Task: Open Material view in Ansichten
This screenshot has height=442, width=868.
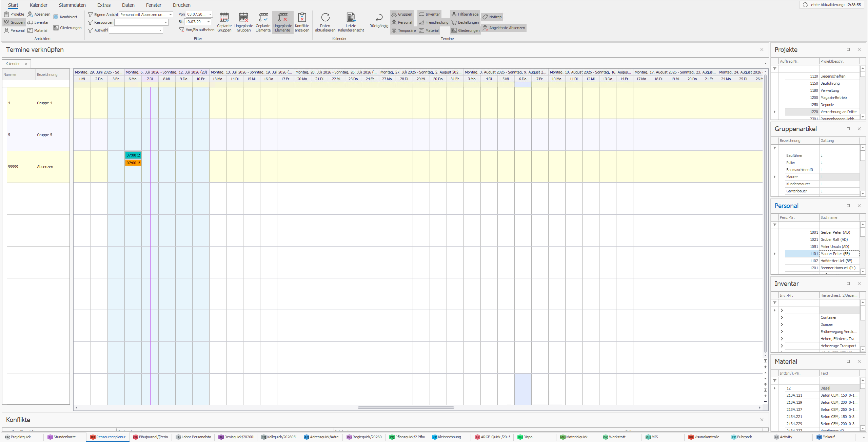Action: 37,30
